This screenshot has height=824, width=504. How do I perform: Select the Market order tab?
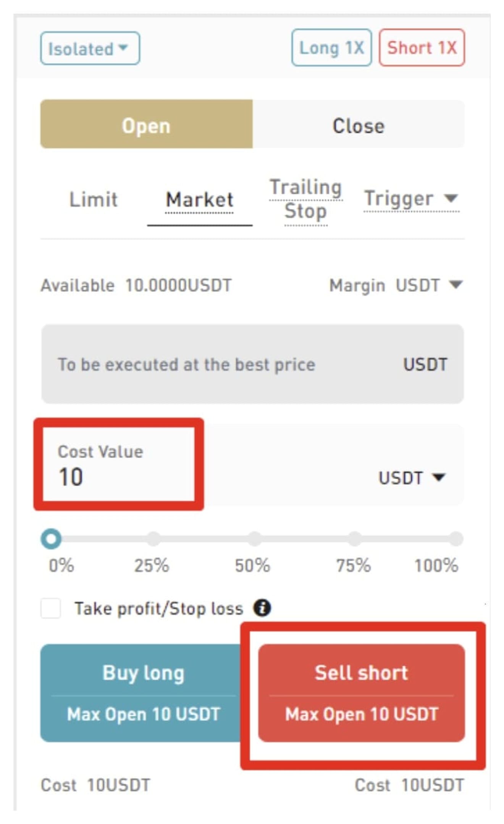coord(199,199)
